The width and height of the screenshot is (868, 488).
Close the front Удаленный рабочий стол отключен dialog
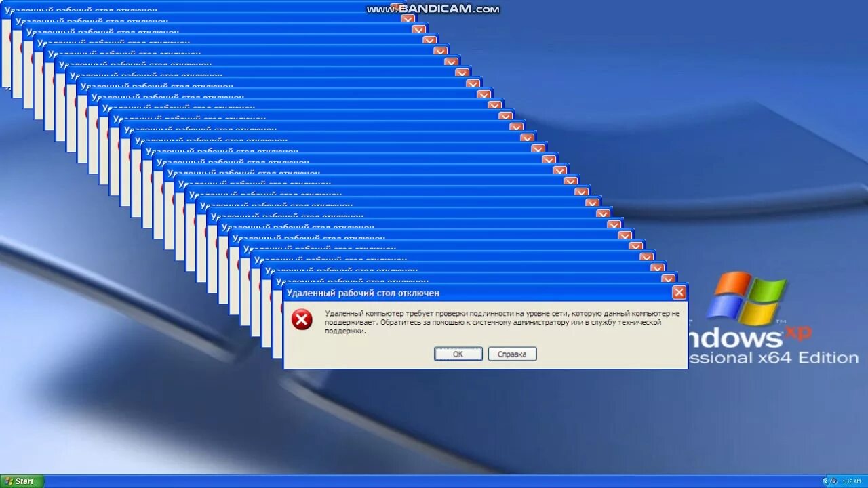tap(679, 293)
